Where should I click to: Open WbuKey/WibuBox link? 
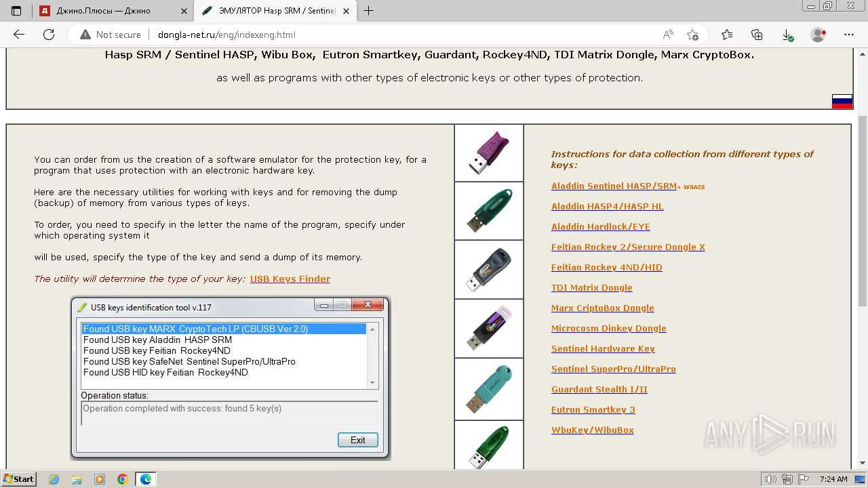click(593, 430)
